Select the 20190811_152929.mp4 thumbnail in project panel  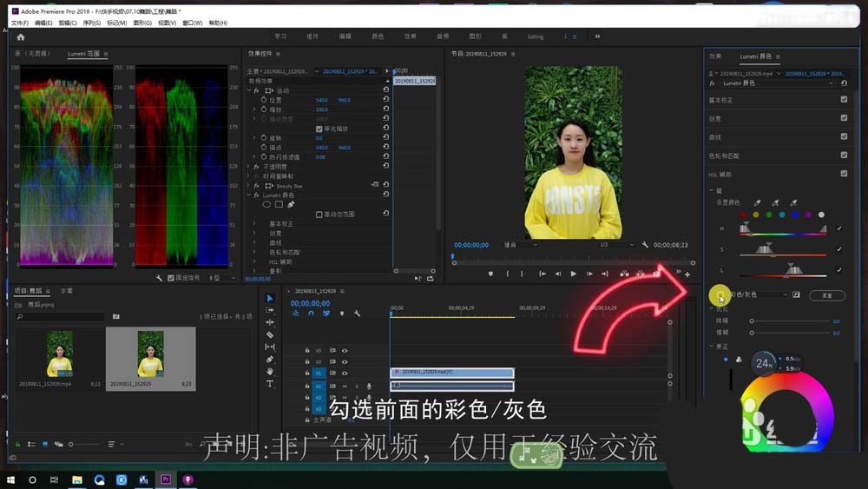pos(60,354)
